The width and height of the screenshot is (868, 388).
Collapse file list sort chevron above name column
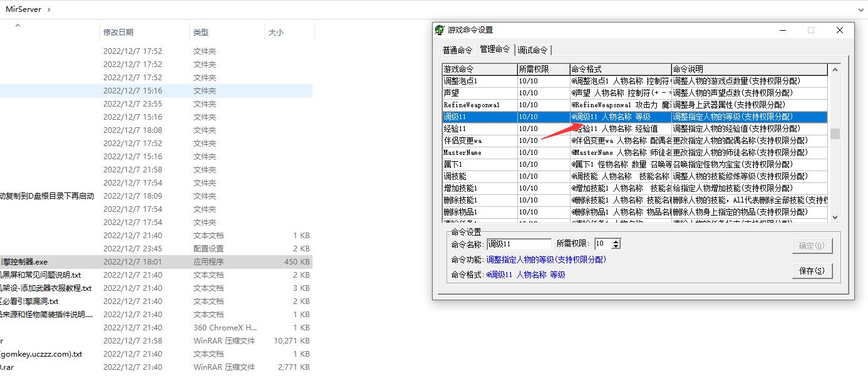coord(18,26)
